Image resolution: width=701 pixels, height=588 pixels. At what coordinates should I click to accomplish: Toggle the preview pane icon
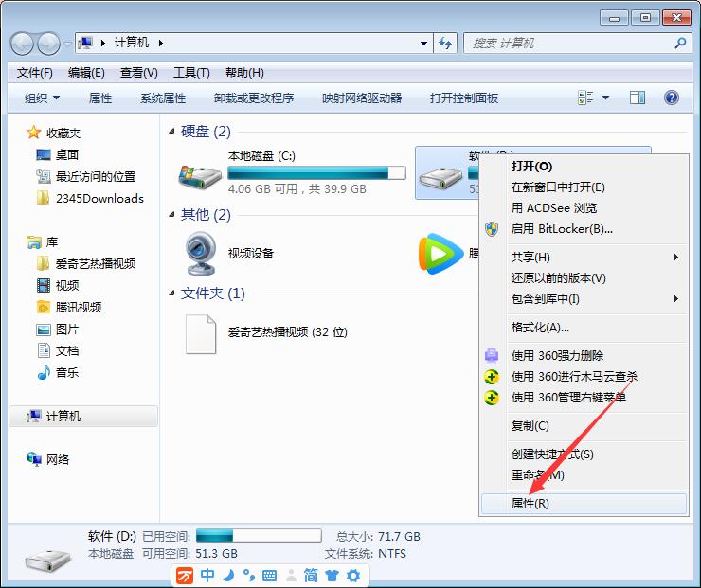point(638,98)
